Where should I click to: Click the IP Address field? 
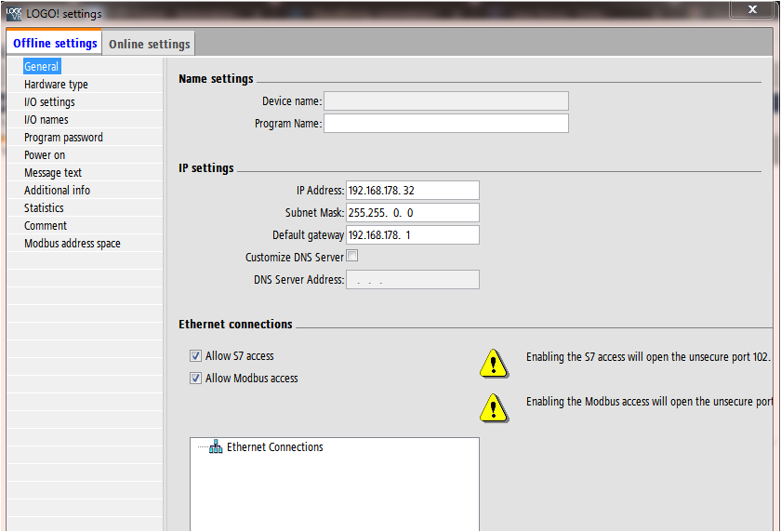coord(413,191)
